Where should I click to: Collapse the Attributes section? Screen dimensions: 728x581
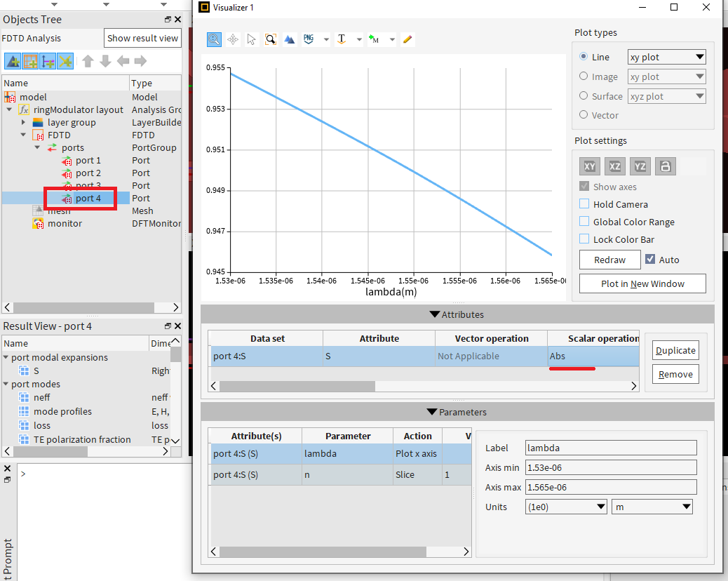pyautogui.click(x=435, y=314)
